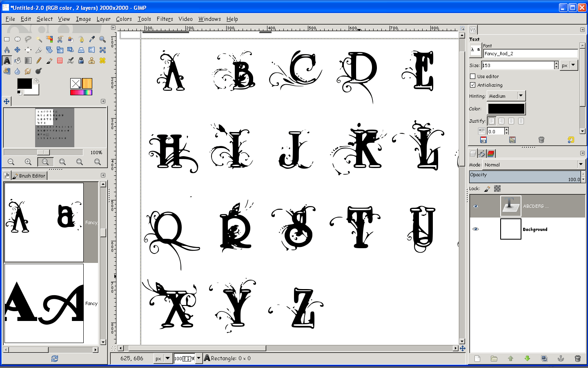Click the Font name input field
The width and height of the screenshot is (588, 368).
(530, 54)
